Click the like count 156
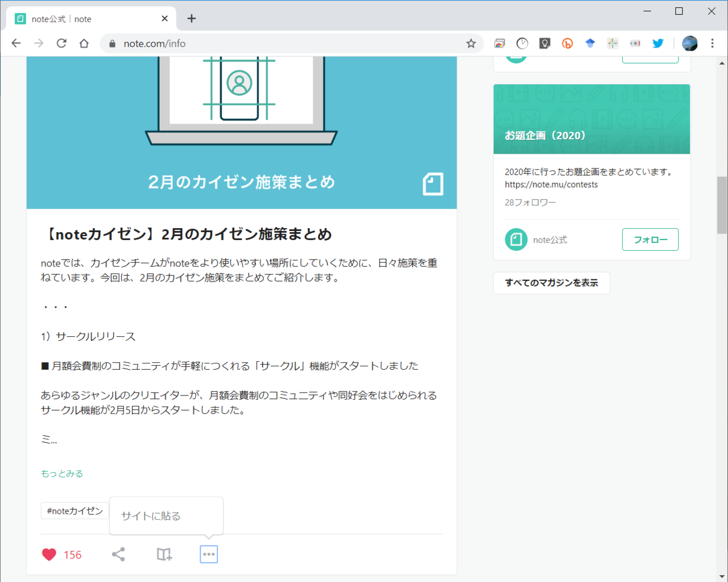728x582 pixels. click(72, 555)
